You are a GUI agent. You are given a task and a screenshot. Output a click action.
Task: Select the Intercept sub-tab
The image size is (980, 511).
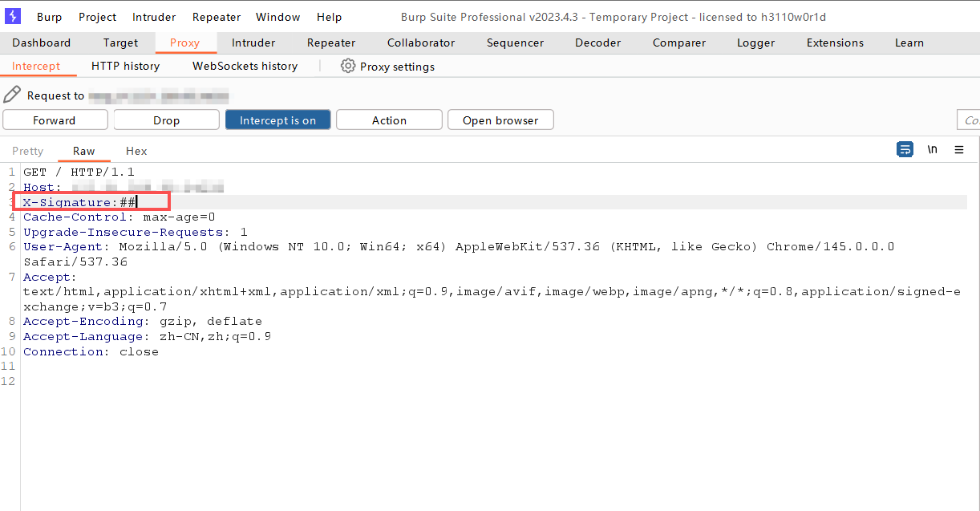[36, 66]
